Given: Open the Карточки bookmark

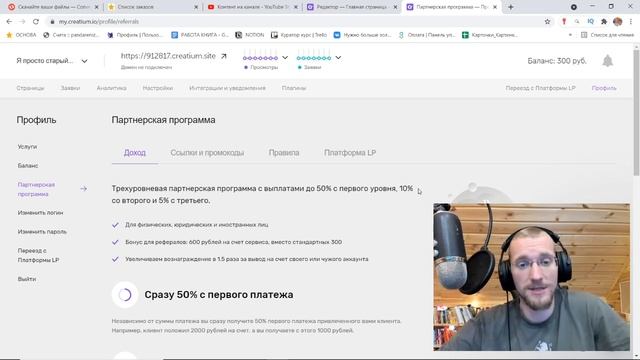Looking at the screenshot, I should click(x=490, y=35).
